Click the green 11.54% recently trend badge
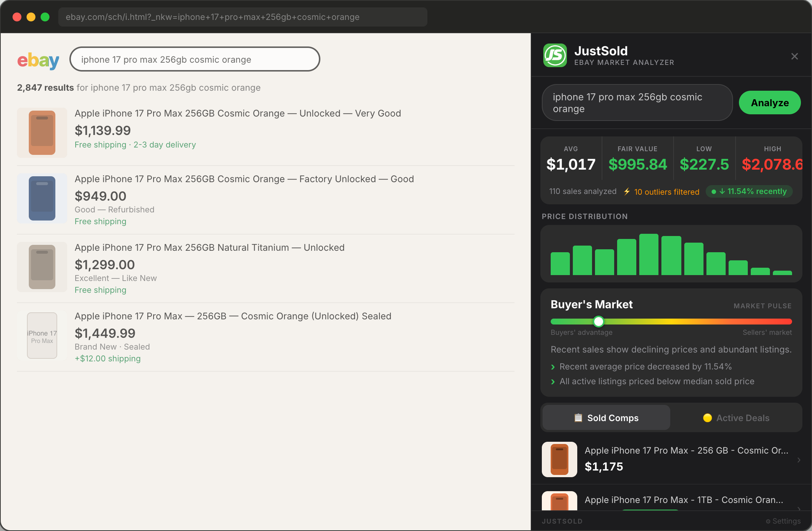Screen dimensions: 812x531 (749, 191)
